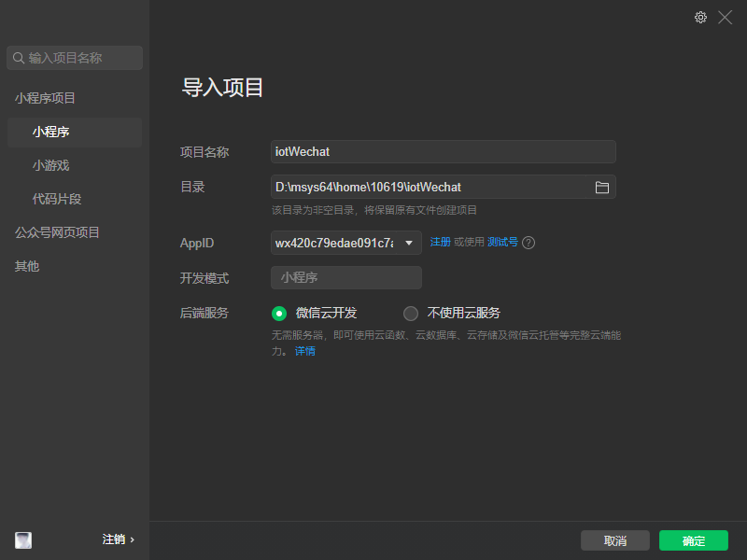Click the 注册 link
Viewport: 747px width, 560px height.
(x=440, y=242)
